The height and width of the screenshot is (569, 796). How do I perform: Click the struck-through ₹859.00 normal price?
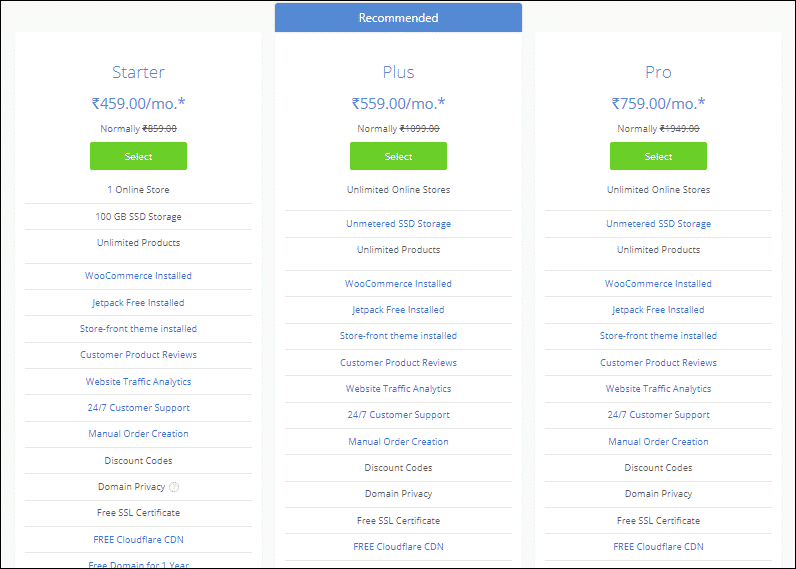[159, 129]
